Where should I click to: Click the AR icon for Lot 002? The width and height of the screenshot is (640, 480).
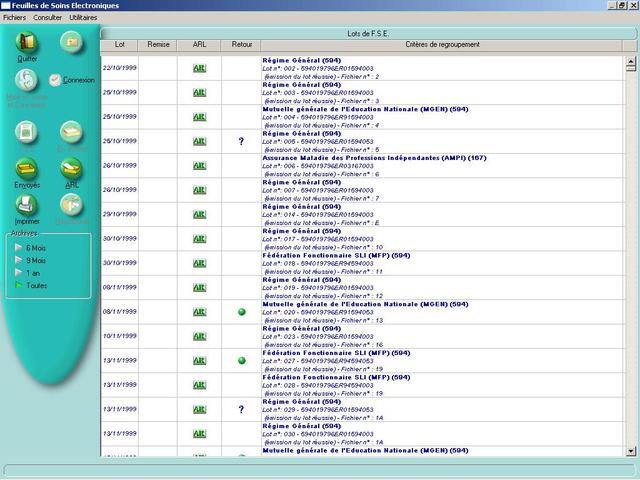pos(200,68)
